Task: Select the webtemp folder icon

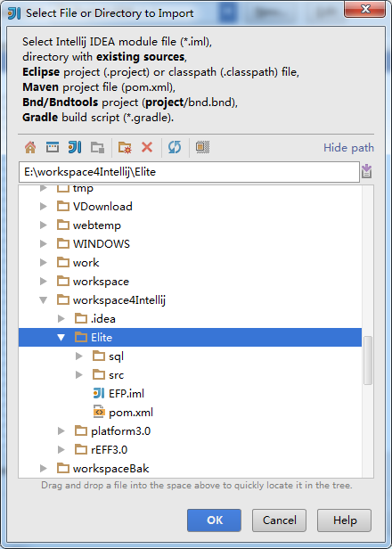Action: click(63, 225)
